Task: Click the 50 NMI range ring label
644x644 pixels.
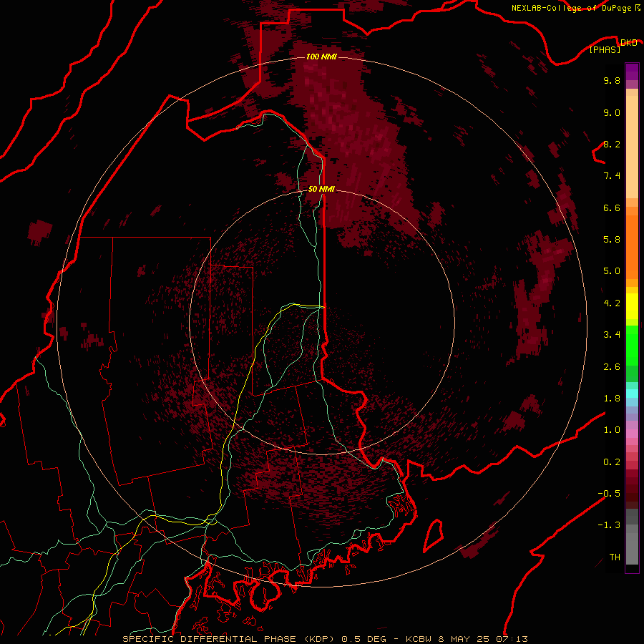Action: [321, 189]
